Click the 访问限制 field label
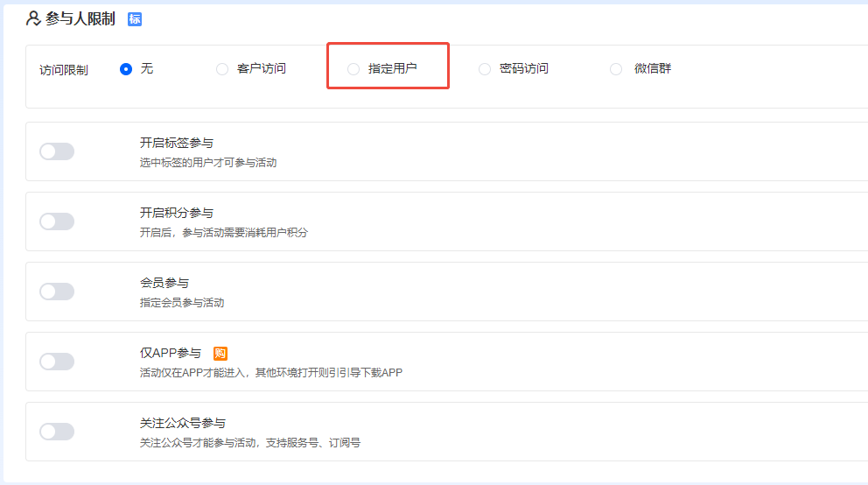The width and height of the screenshot is (868, 485). click(64, 70)
